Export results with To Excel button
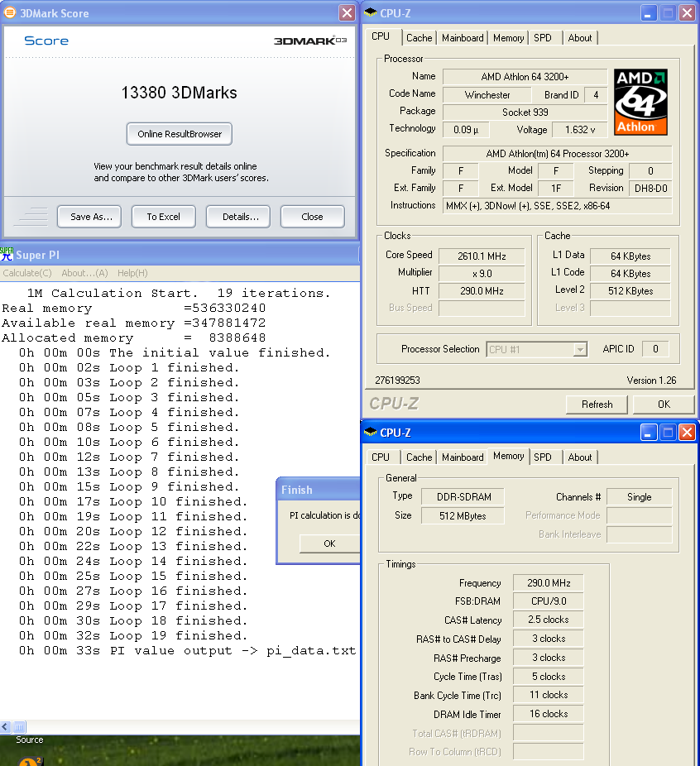This screenshot has height=766, width=700. pyautogui.click(x=164, y=217)
